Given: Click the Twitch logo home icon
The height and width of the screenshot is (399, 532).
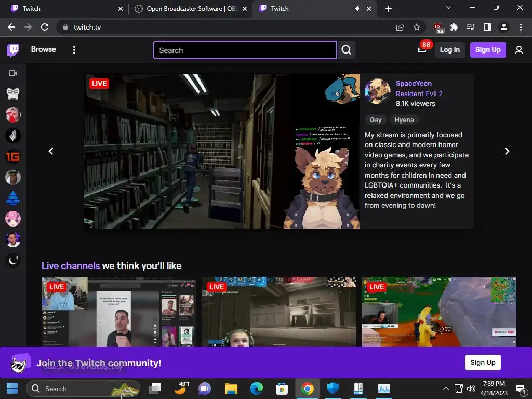Looking at the screenshot, I should [13, 50].
